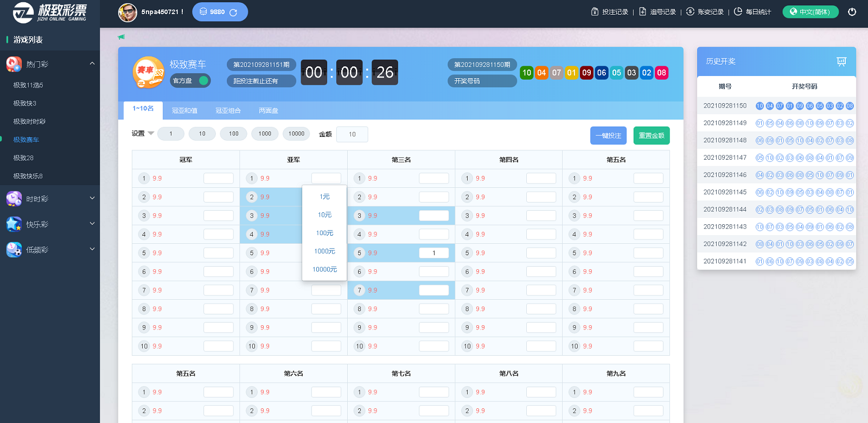
Task: Open the user avatar profile
Action: click(x=128, y=12)
